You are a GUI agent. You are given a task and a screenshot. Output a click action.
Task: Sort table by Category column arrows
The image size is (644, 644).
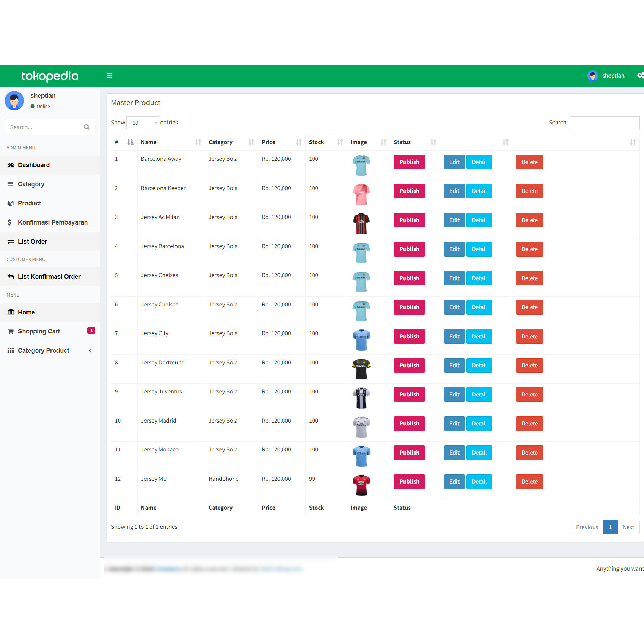[x=251, y=142]
